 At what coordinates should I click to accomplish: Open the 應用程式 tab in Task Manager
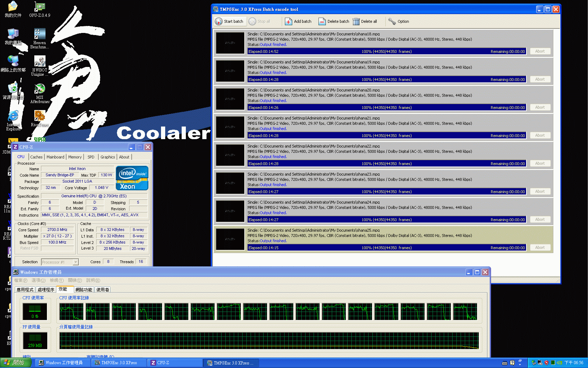(25, 289)
